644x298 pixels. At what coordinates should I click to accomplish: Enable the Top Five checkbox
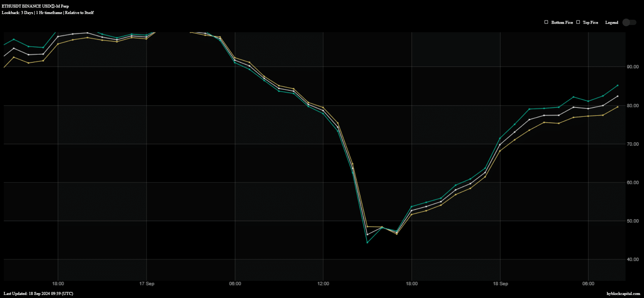click(x=578, y=22)
